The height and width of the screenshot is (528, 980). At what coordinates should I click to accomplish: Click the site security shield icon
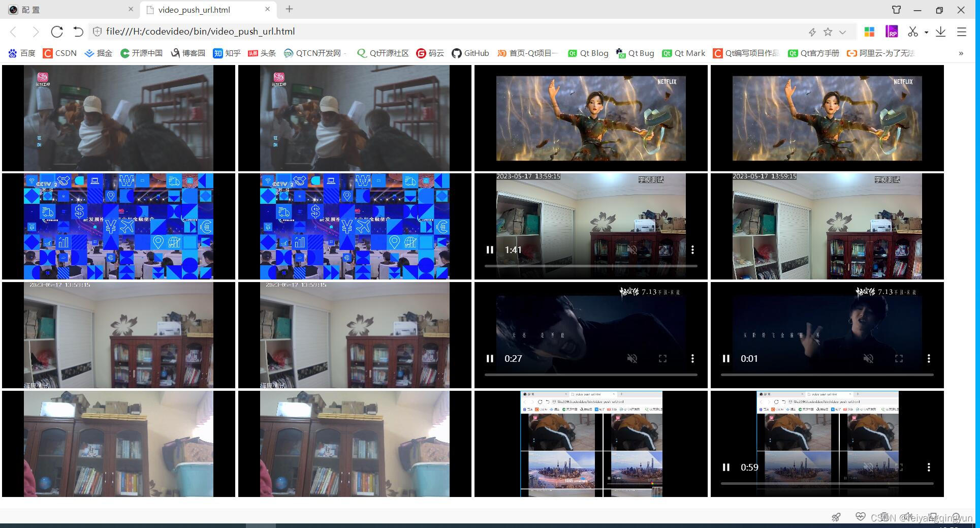97,32
